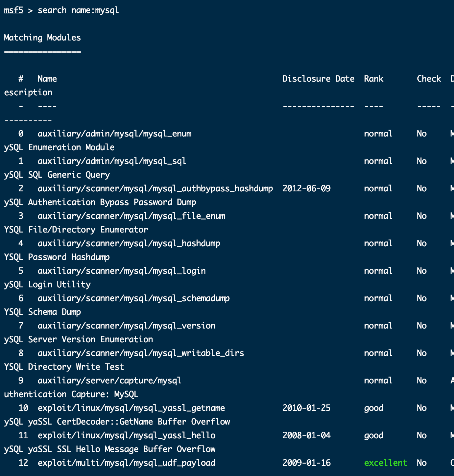This screenshot has height=476, width=454.
Task: Click 'ySQL Enumeration Module' description text
Action: coord(59,147)
